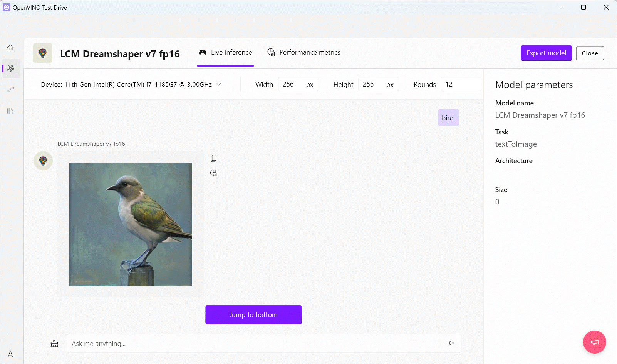Viewport: 617px width, 364px height.
Task: Click the 'bird' prompt bubble
Action: pyautogui.click(x=448, y=118)
